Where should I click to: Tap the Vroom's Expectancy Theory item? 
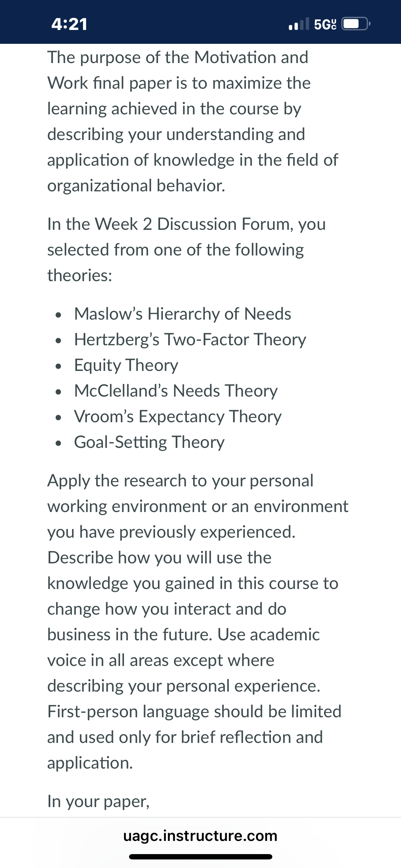[x=178, y=417]
